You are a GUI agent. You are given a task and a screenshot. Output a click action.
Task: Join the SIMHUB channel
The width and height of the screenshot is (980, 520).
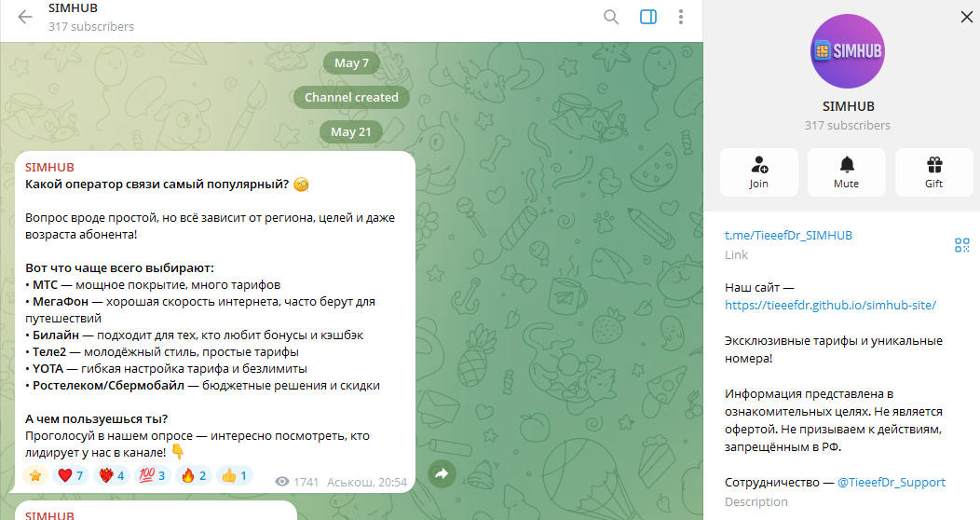tap(758, 172)
